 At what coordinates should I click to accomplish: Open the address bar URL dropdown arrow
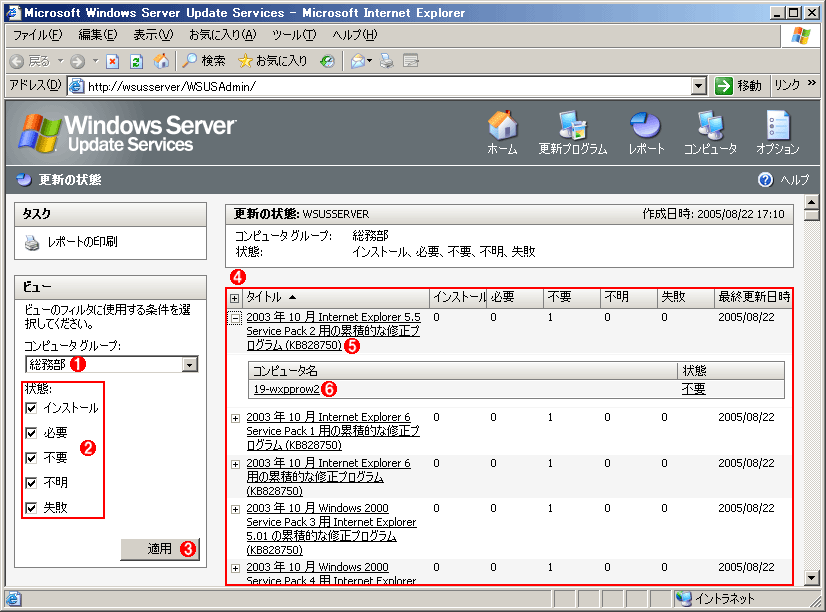coord(699,86)
